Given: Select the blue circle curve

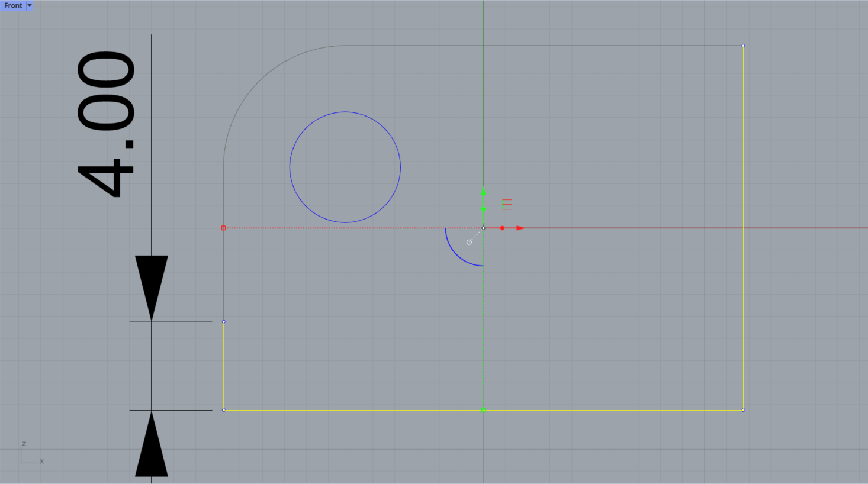Looking at the screenshot, I should tap(345, 112).
